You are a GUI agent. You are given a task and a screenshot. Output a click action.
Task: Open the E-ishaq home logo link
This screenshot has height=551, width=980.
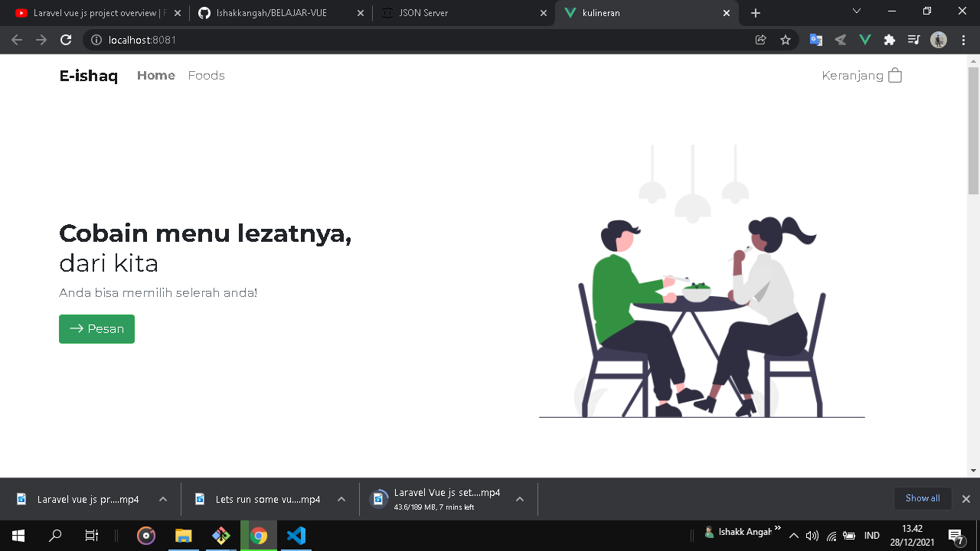point(88,75)
